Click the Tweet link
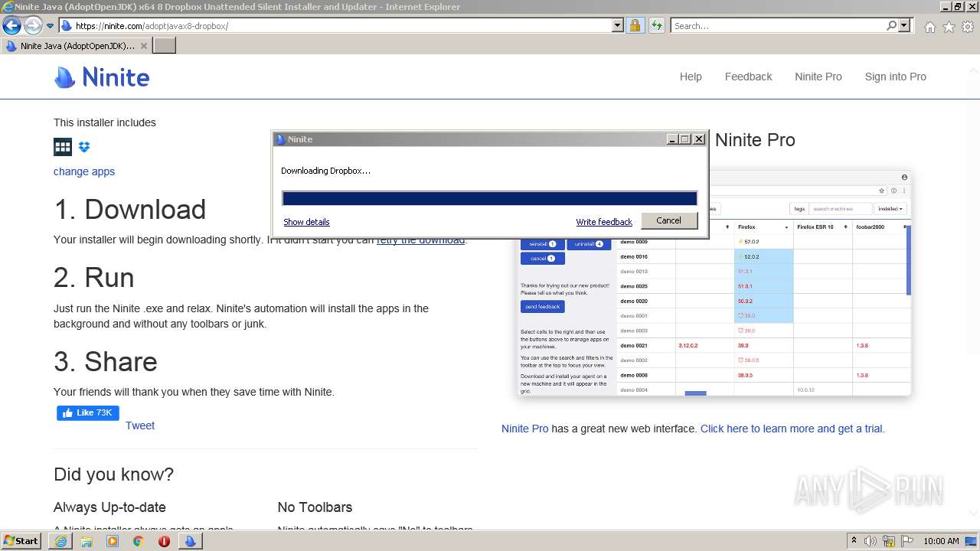Screen dimensions: 980x551 coord(140,425)
